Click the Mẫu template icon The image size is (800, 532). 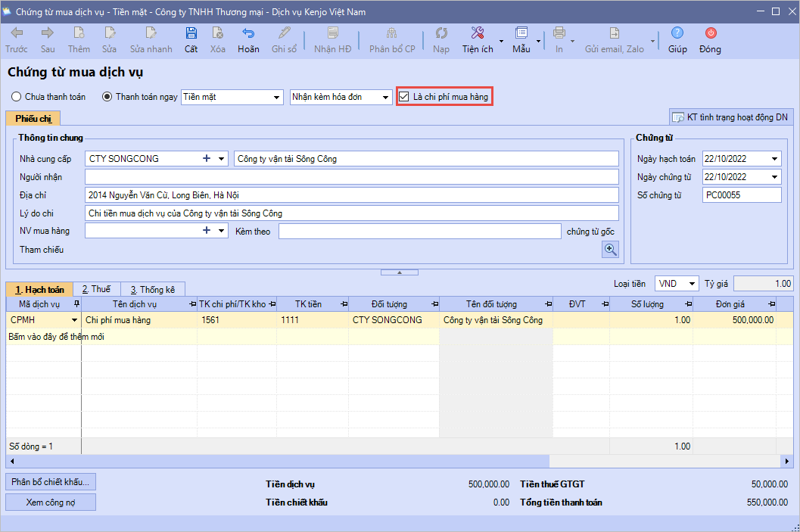coord(521,33)
